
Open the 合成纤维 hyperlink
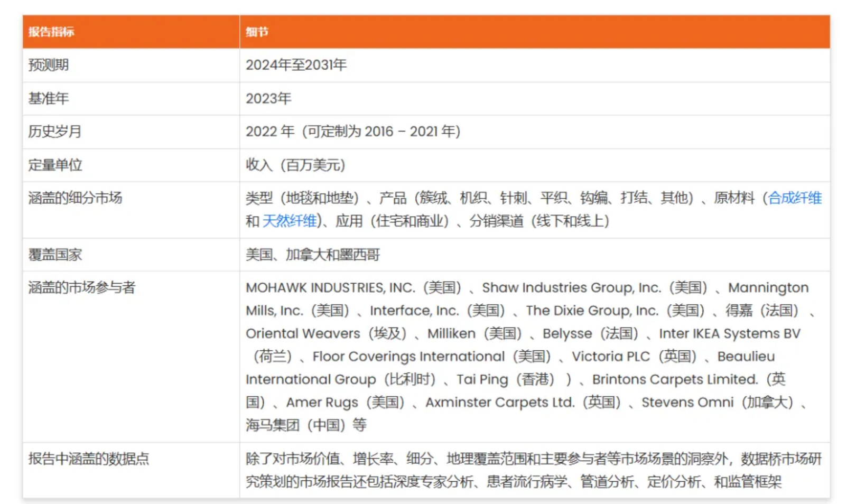(x=795, y=198)
